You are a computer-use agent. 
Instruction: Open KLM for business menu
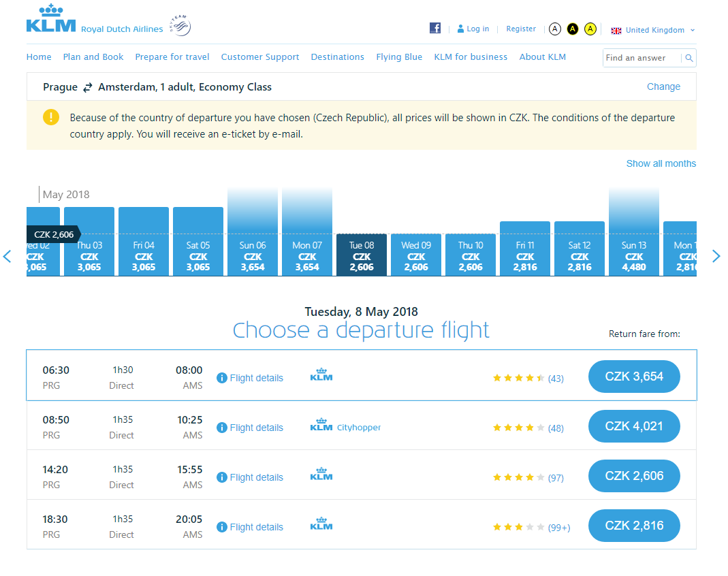pos(471,57)
